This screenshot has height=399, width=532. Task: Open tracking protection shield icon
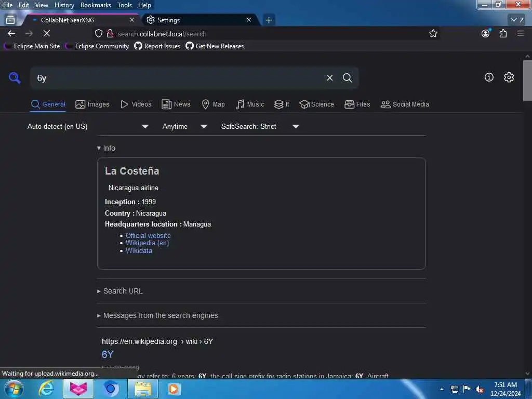[99, 33]
